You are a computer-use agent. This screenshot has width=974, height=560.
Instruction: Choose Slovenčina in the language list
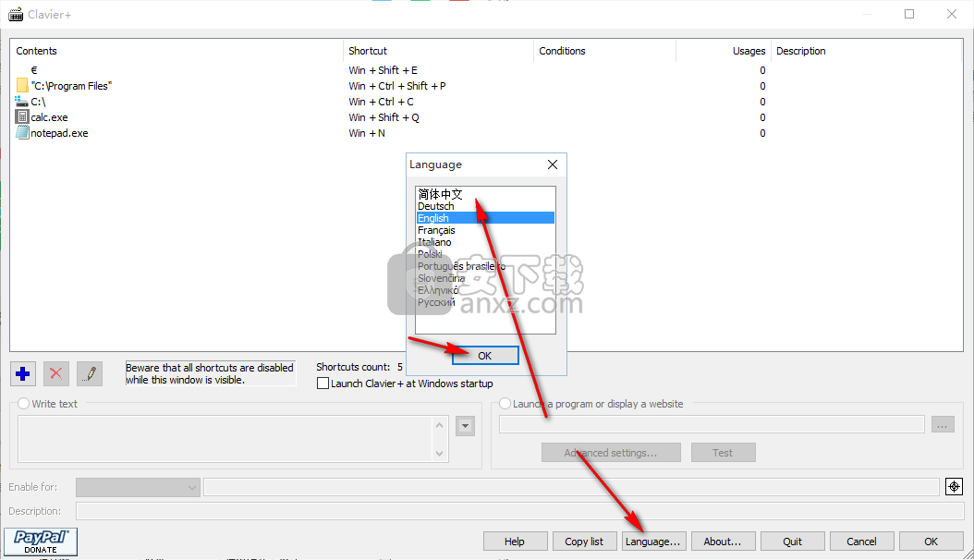click(486, 278)
